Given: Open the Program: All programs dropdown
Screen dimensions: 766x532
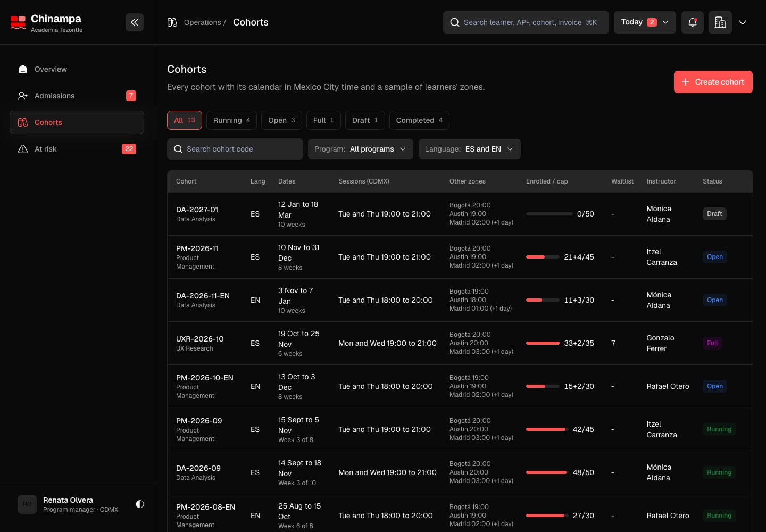Looking at the screenshot, I should click(x=360, y=149).
